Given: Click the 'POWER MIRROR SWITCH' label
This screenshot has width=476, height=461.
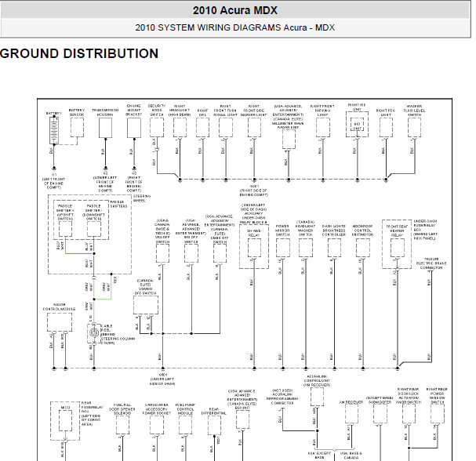Looking at the screenshot, I should (282, 230).
